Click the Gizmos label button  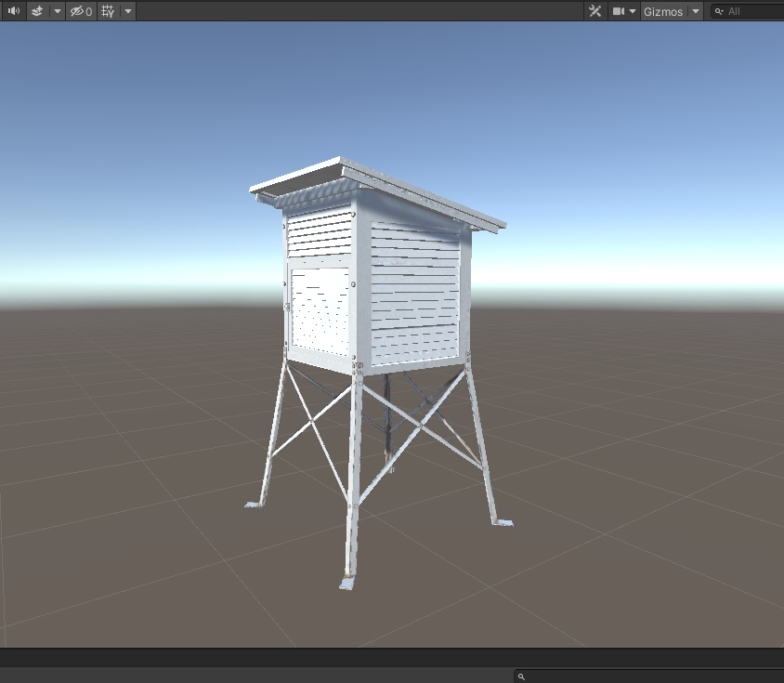[x=661, y=11]
